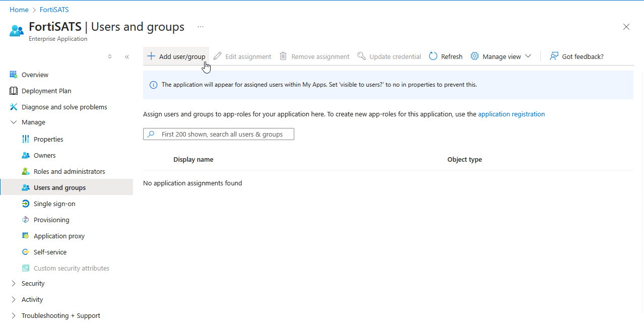Go to the Home breadcrumb
Image resolution: width=644 pixels, height=328 pixels.
click(x=19, y=10)
